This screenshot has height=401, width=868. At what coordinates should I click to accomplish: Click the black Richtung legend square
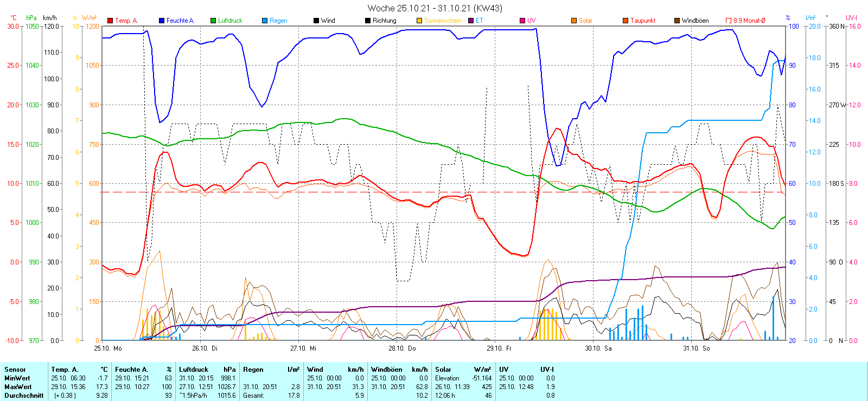pyautogui.click(x=368, y=21)
